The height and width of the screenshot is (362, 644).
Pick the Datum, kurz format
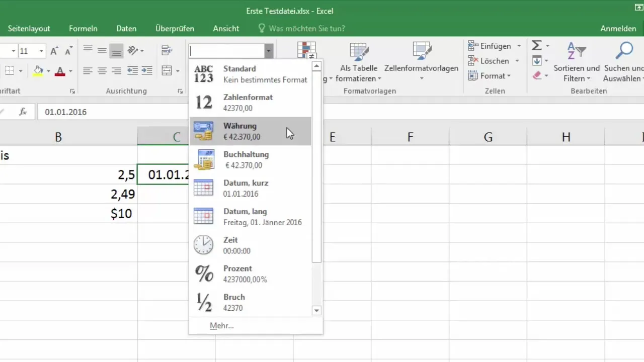click(x=251, y=189)
